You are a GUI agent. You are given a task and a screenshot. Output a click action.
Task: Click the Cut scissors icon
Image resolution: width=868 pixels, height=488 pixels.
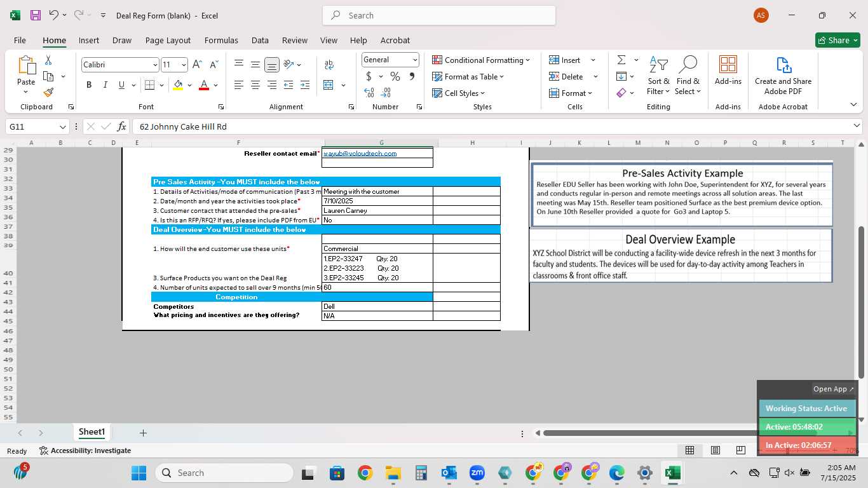[48, 60]
